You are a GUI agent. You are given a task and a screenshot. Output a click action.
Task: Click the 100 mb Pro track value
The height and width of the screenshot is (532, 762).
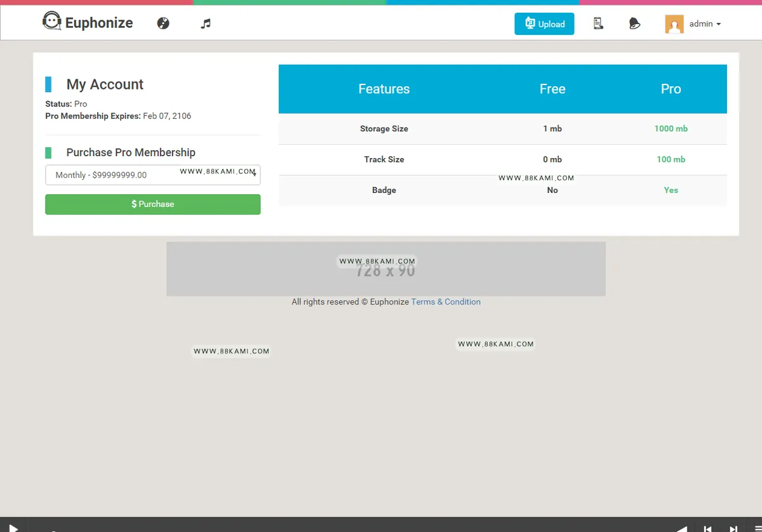tap(671, 159)
